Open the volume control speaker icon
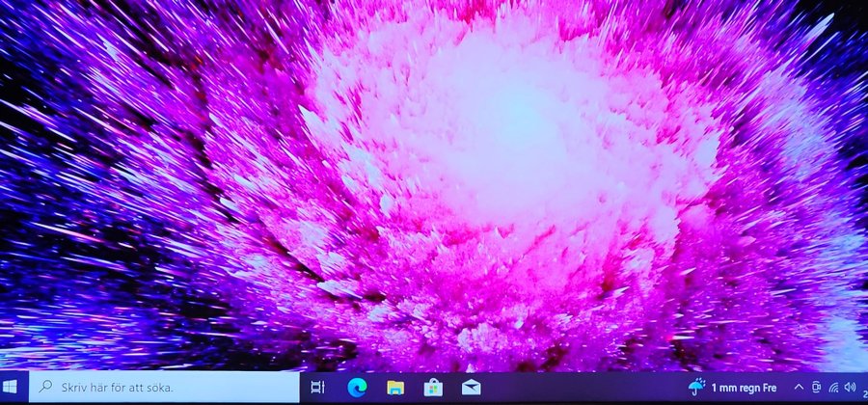 [x=851, y=388]
